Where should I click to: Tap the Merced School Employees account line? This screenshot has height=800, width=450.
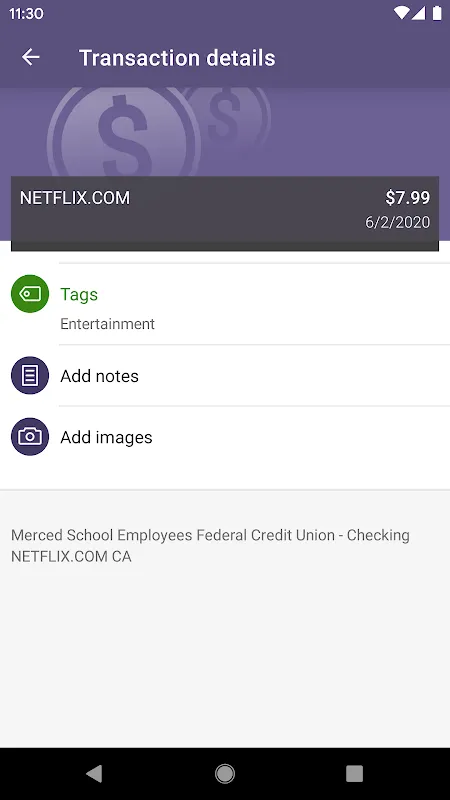[210, 535]
